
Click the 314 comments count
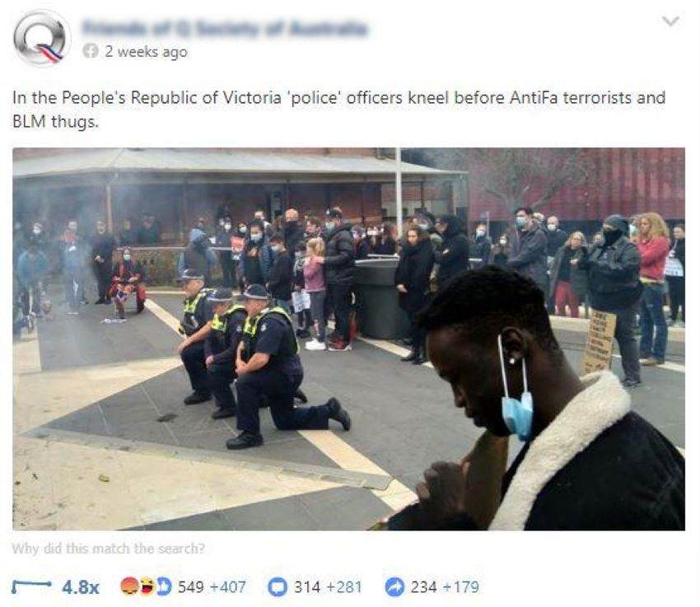[x=307, y=587]
